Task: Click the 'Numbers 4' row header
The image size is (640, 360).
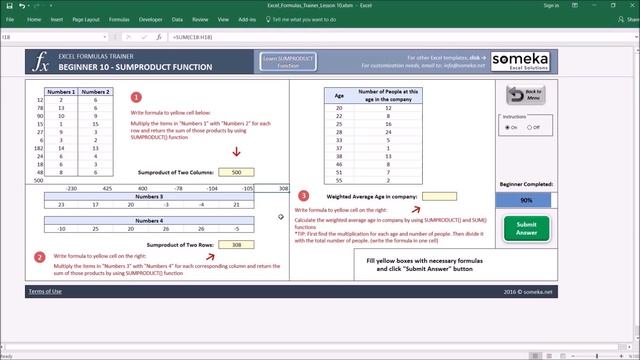Action: click(x=149, y=220)
